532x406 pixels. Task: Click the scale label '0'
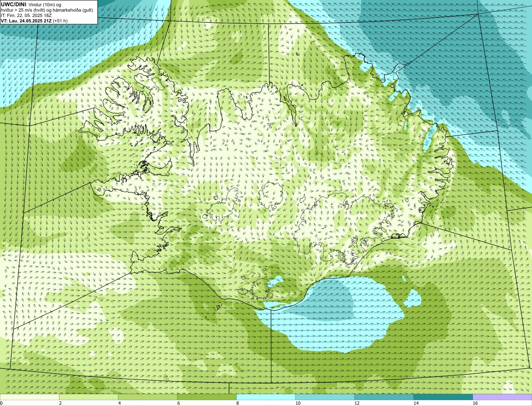pyautogui.click(x=1, y=403)
